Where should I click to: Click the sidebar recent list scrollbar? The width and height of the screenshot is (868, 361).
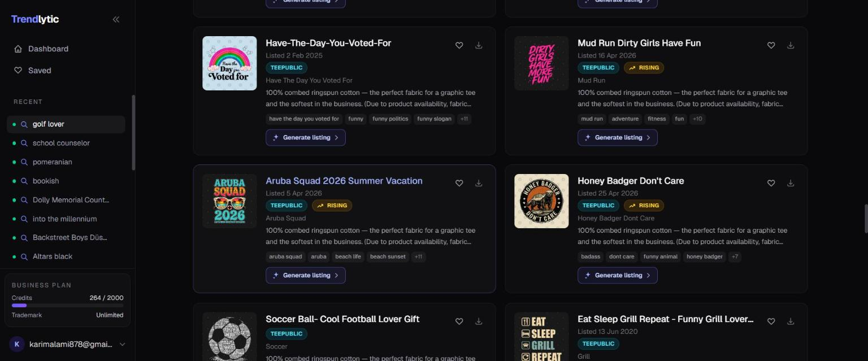click(x=133, y=133)
